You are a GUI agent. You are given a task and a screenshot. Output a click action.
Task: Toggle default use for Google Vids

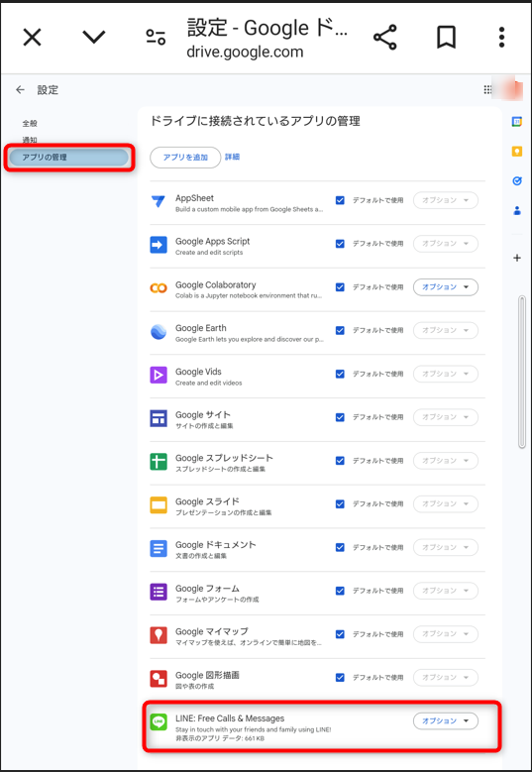[x=340, y=374]
